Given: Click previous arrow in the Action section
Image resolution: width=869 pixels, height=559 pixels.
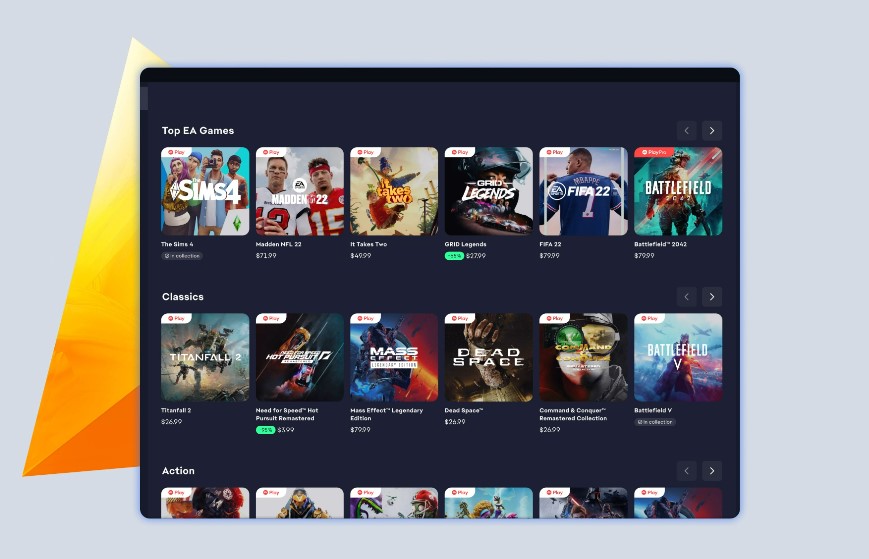Looking at the screenshot, I should (686, 470).
